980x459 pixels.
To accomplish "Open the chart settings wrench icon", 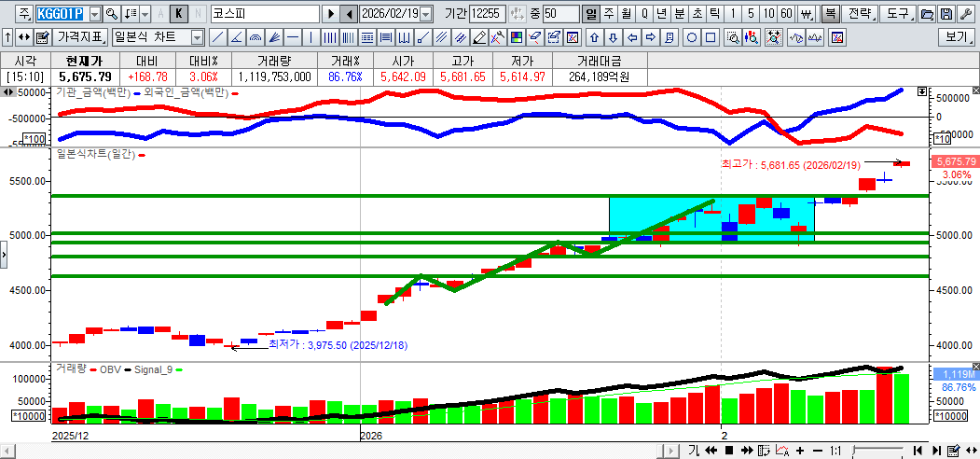I will 966,14.
